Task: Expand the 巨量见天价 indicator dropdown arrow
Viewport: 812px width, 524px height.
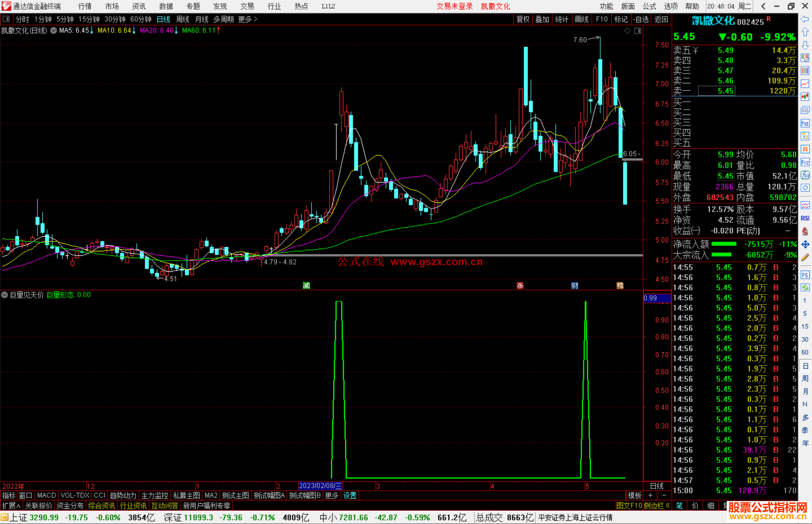Action: coord(5,295)
